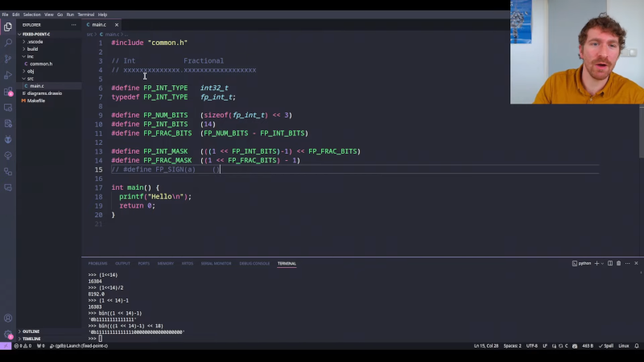Close the main.c editor tab
Viewport: 644px width, 362px height.
tap(116, 25)
